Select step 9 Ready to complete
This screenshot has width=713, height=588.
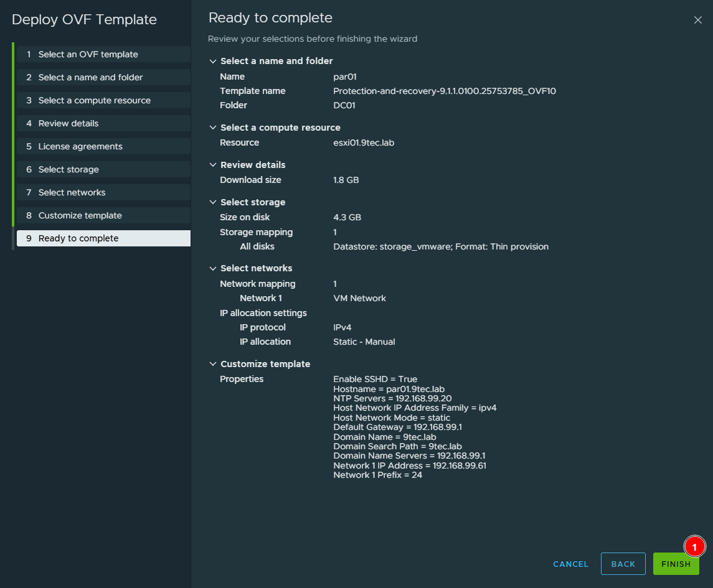[x=103, y=238]
